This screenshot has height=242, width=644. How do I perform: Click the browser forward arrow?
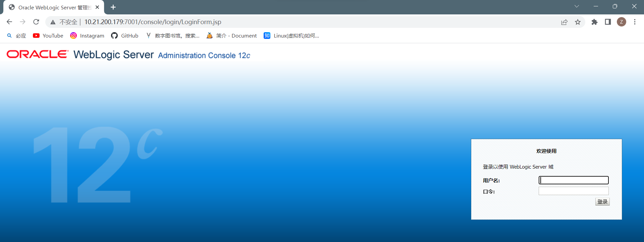point(22,22)
